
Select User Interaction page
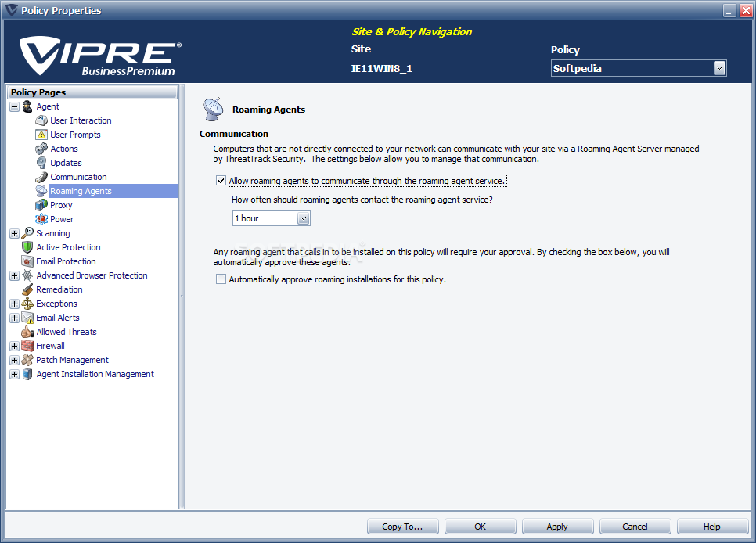81,120
